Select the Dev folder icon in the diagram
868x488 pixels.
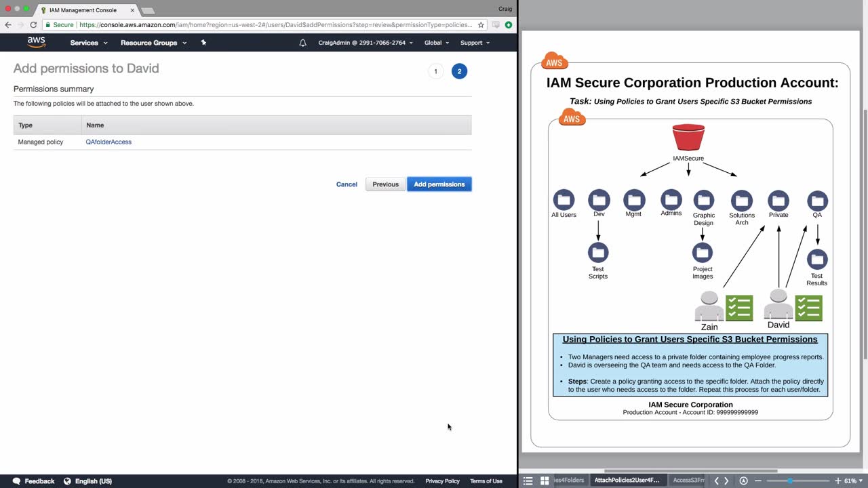coord(599,200)
